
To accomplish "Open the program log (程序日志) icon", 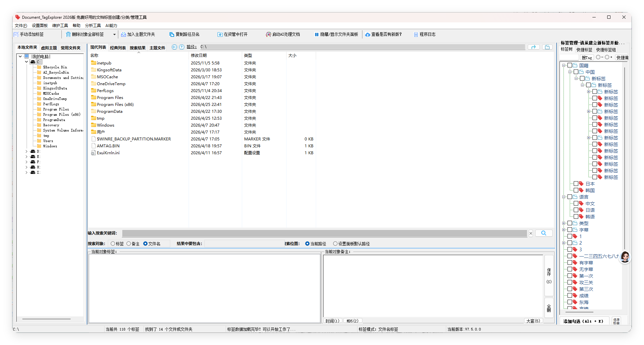I will [416, 35].
